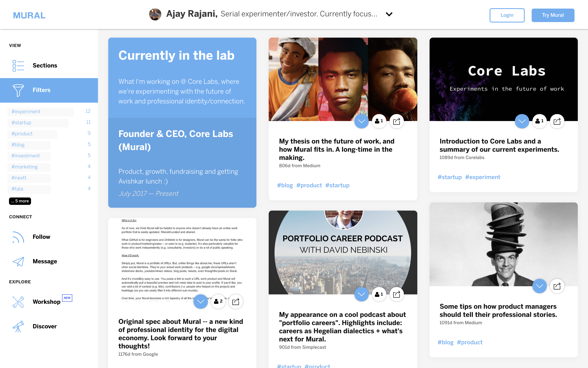Image resolution: width=588 pixels, height=368 pixels.
Task: Select the Sections list icon
Action: [x=18, y=66]
